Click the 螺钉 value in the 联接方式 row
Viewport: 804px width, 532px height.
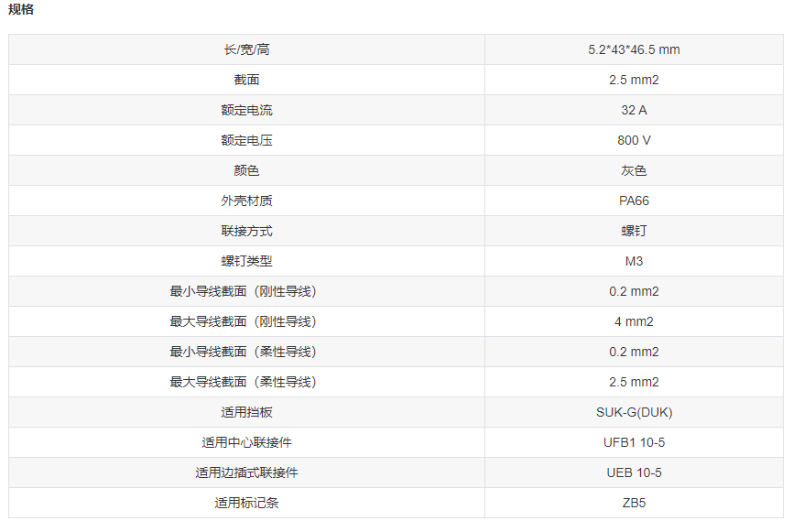pyautogui.click(x=634, y=231)
